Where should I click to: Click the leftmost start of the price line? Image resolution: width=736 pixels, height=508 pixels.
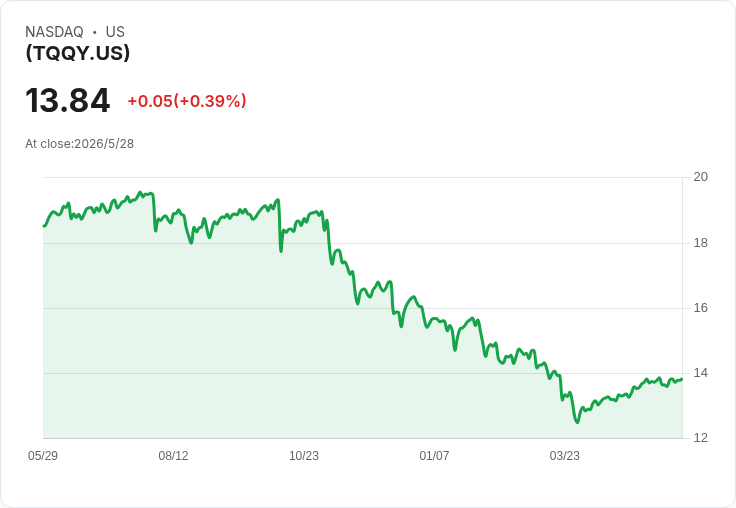[x=44, y=226]
